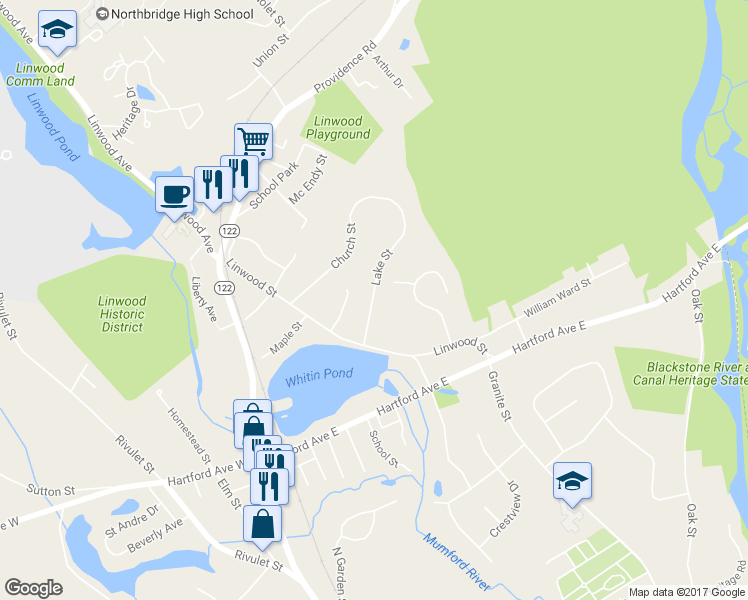Click the Map data ©2017 Google attribution

click(x=687, y=592)
